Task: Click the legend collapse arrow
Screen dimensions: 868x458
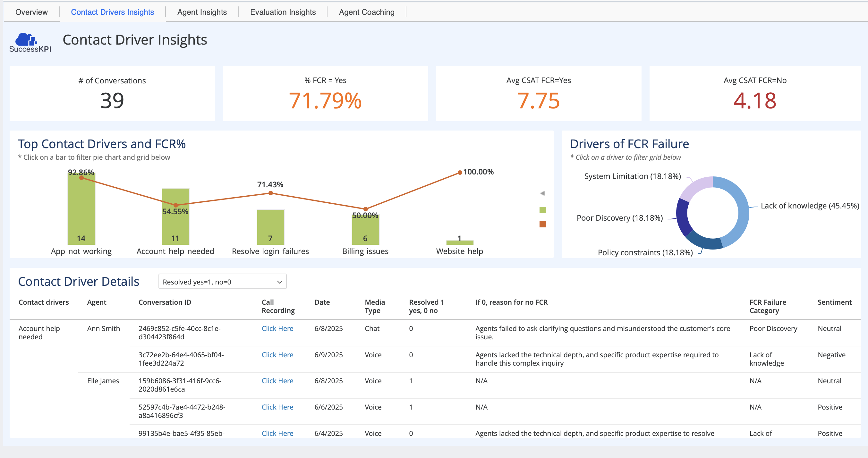Action: point(542,193)
